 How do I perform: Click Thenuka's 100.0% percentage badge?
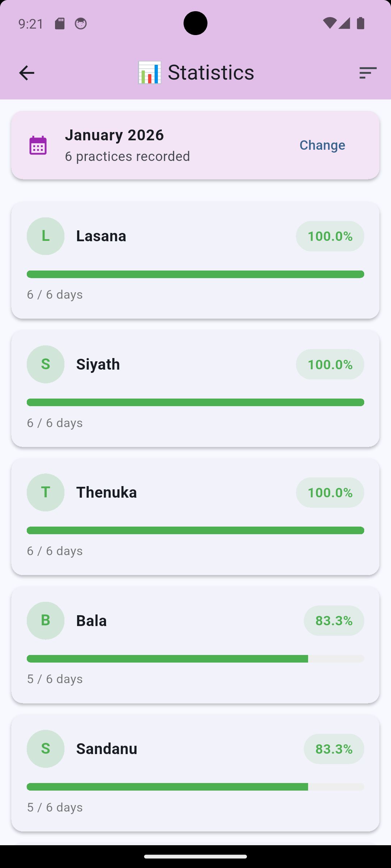coord(330,493)
